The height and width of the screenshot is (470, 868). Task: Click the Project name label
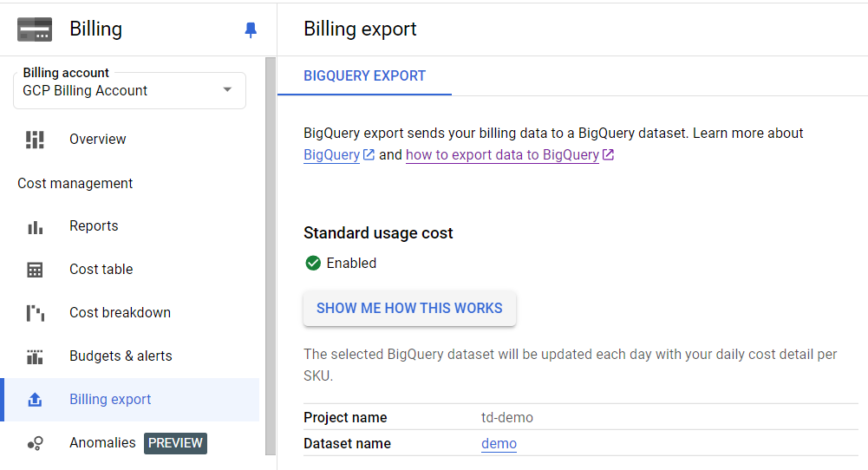(x=345, y=417)
